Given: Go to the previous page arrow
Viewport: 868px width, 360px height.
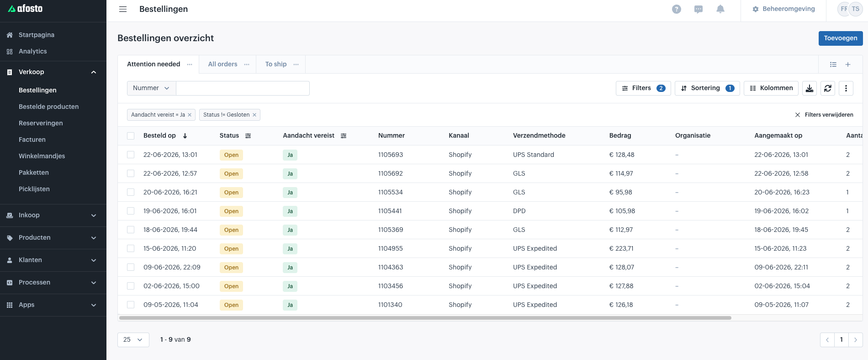Looking at the screenshot, I should [827, 340].
